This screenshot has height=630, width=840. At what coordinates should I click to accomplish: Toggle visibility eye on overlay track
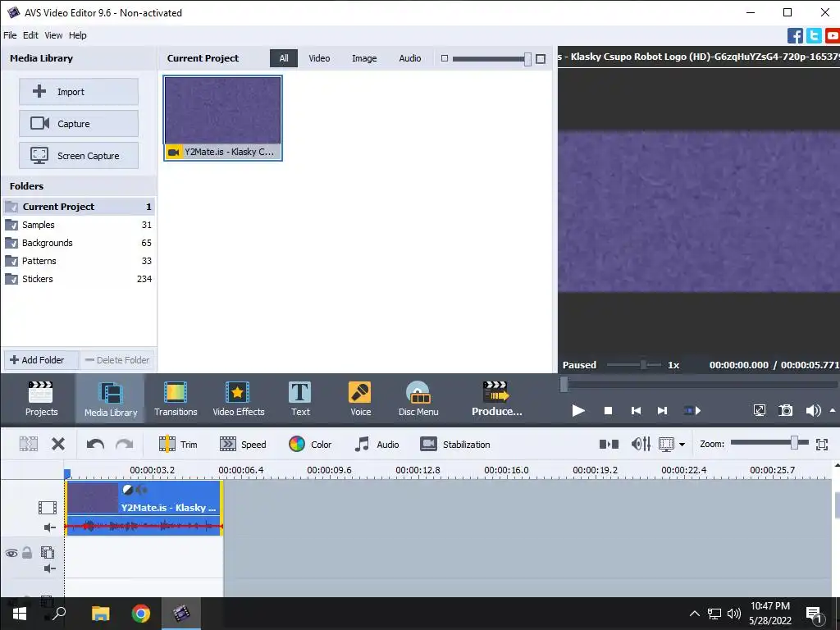coord(11,553)
